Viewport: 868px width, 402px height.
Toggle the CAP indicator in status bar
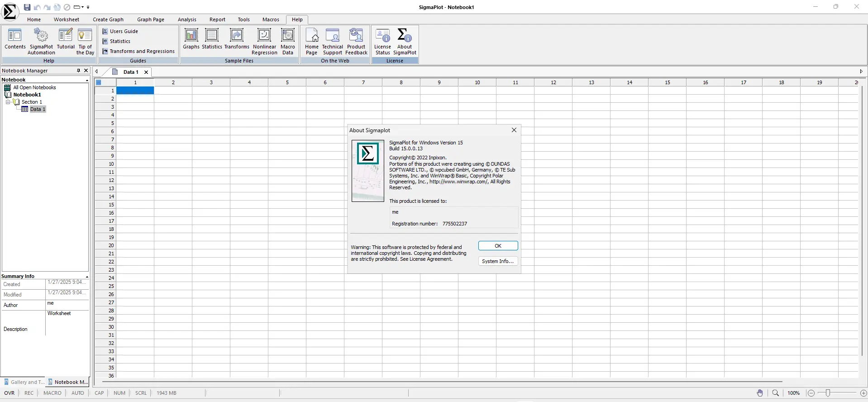99,393
